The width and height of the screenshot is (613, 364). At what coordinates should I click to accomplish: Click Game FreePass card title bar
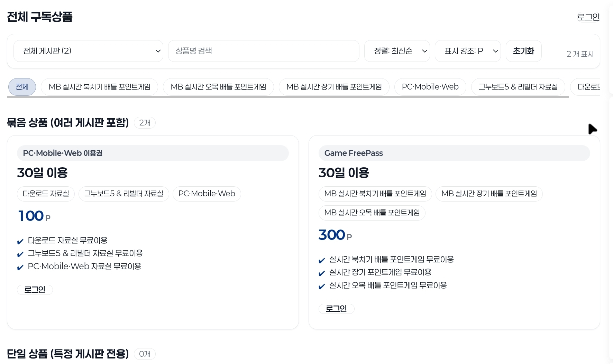[x=454, y=153]
